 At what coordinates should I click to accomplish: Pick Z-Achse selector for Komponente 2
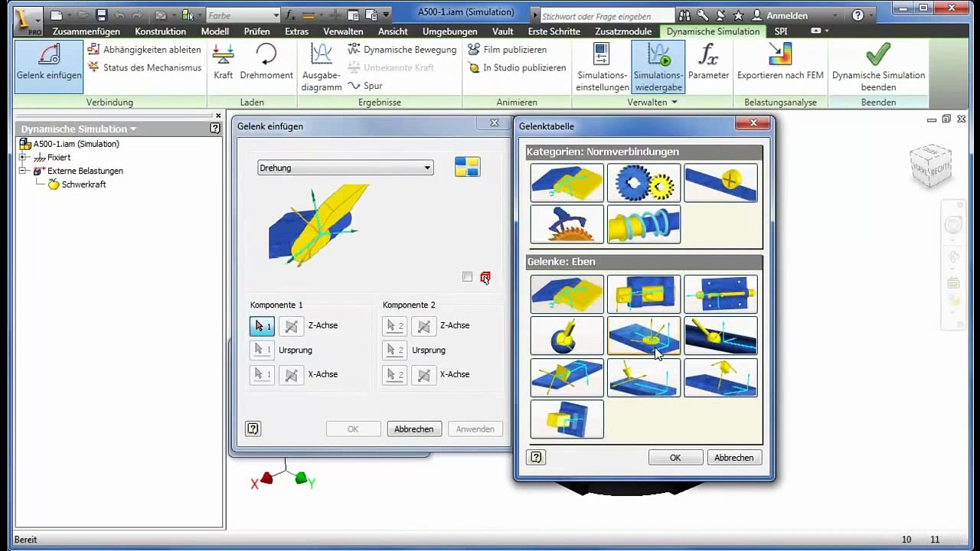point(394,326)
